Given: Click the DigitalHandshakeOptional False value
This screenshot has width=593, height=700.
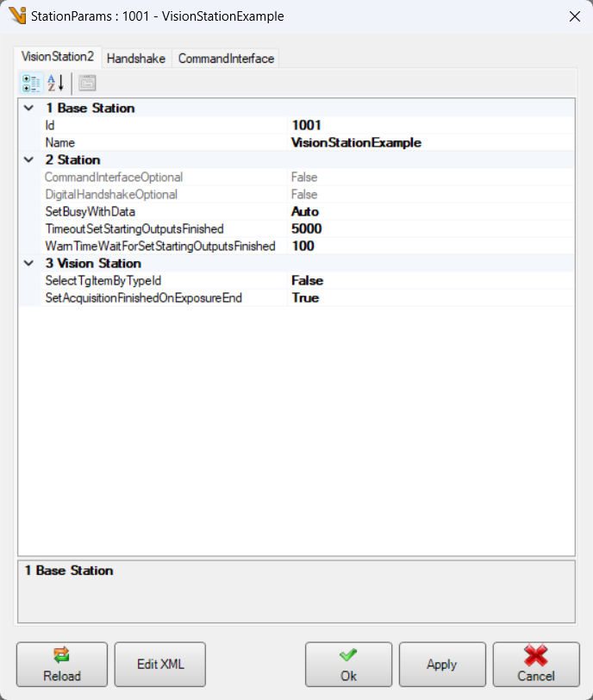Looking at the screenshot, I should (x=431, y=195).
